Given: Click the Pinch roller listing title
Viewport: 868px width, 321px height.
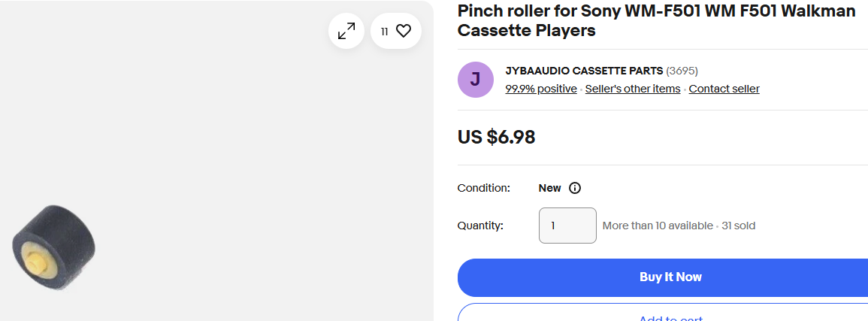Looking at the screenshot, I should (x=656, y=20).
